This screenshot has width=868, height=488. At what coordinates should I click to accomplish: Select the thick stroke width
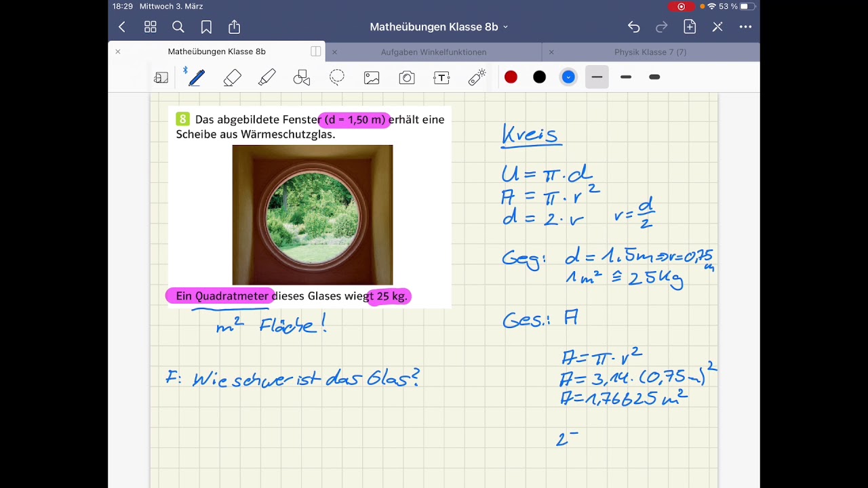pos(654,77)
